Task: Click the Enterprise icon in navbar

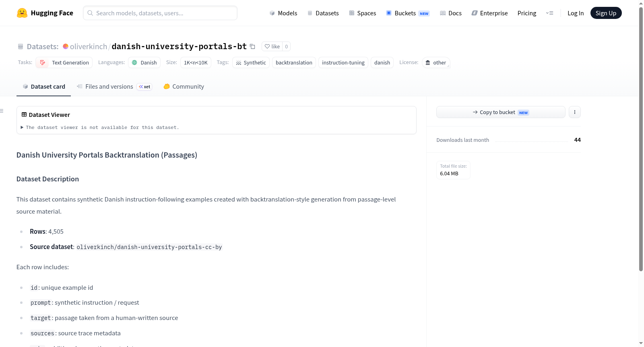Action: pos(475,13)
